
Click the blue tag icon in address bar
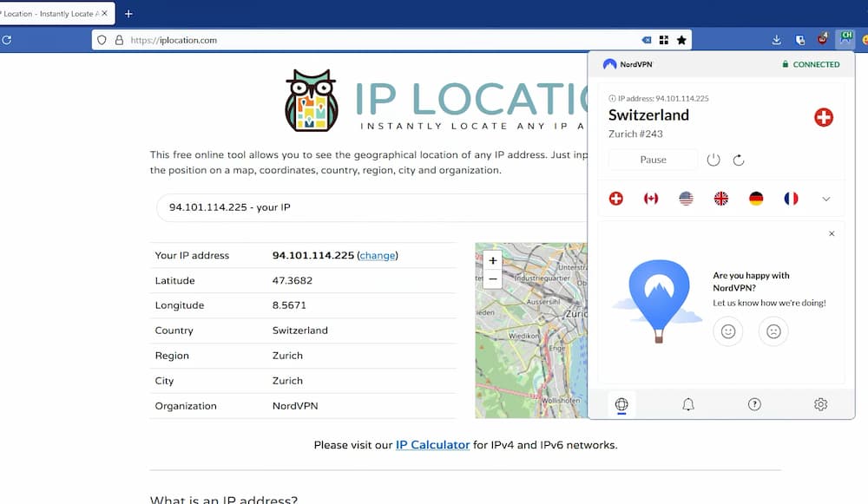click(646, 40)
